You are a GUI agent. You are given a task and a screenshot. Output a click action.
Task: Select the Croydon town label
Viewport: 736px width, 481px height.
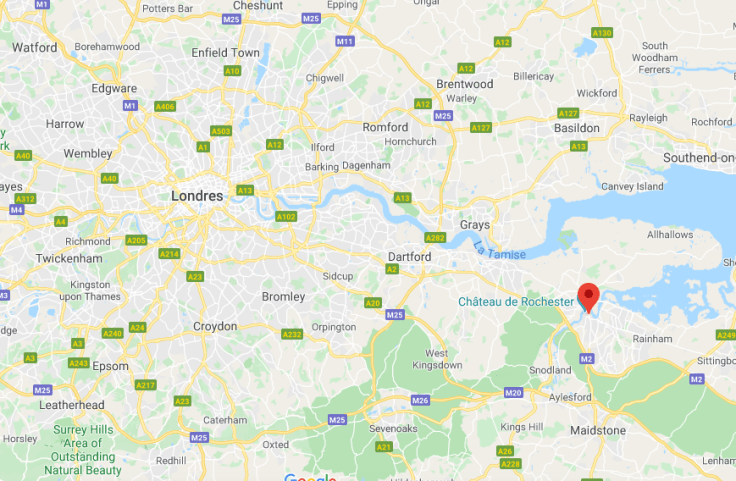215,326
